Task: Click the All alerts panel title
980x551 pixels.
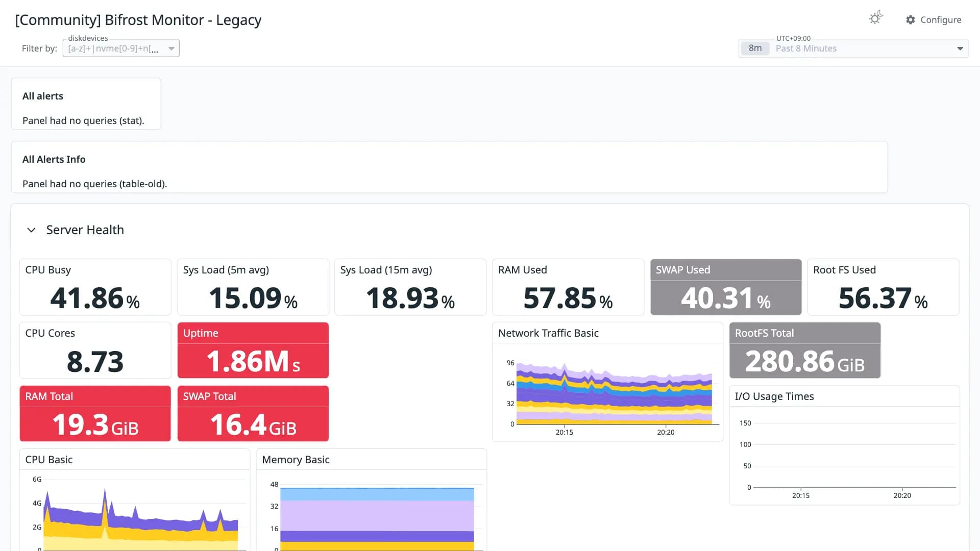Action: point(43,96)
